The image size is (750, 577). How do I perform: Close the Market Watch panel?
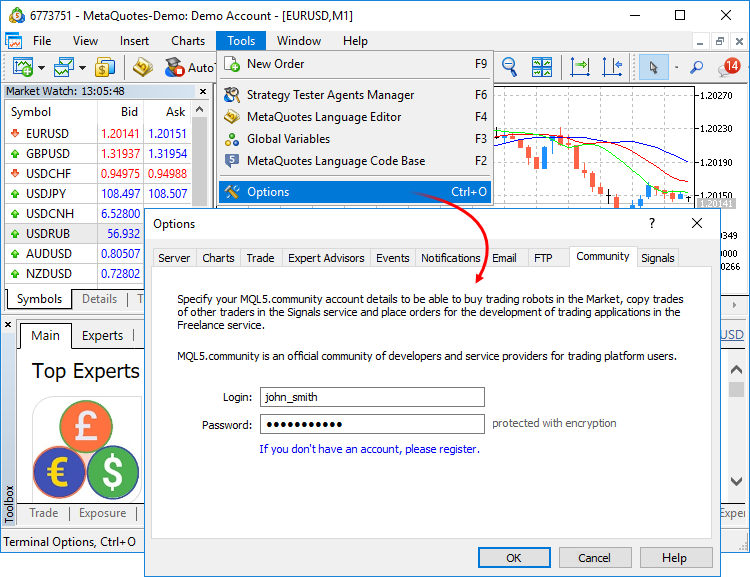point(203,91)
